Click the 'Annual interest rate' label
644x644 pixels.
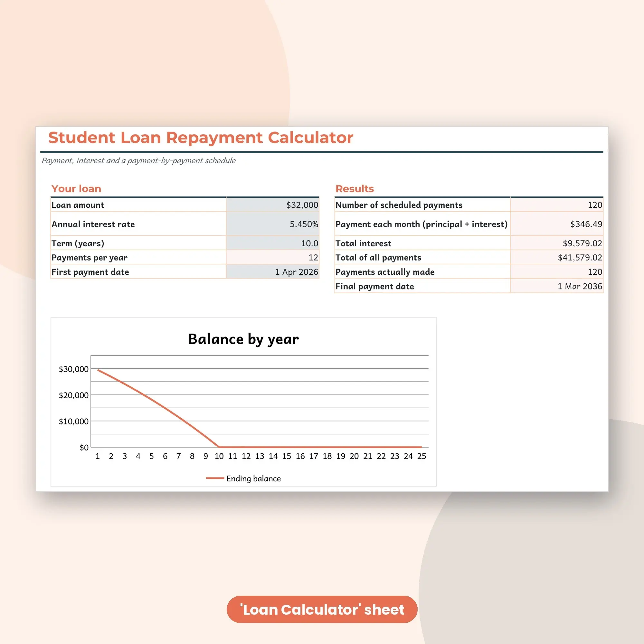tap(93, 224)
